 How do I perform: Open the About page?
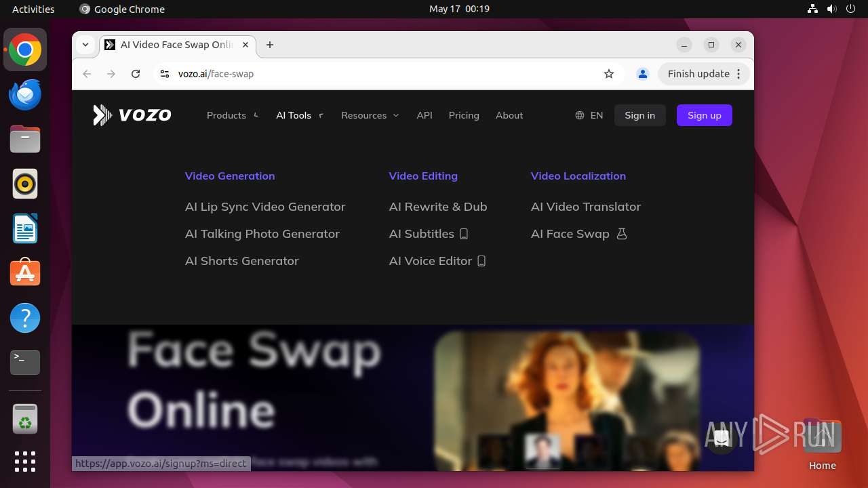(509, 115)
